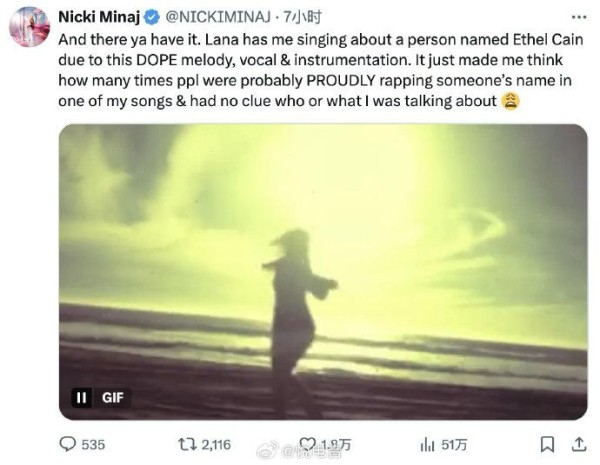Open view analytics bar chart icon
This screenshot has height=465, width=600.
[427, 444]
